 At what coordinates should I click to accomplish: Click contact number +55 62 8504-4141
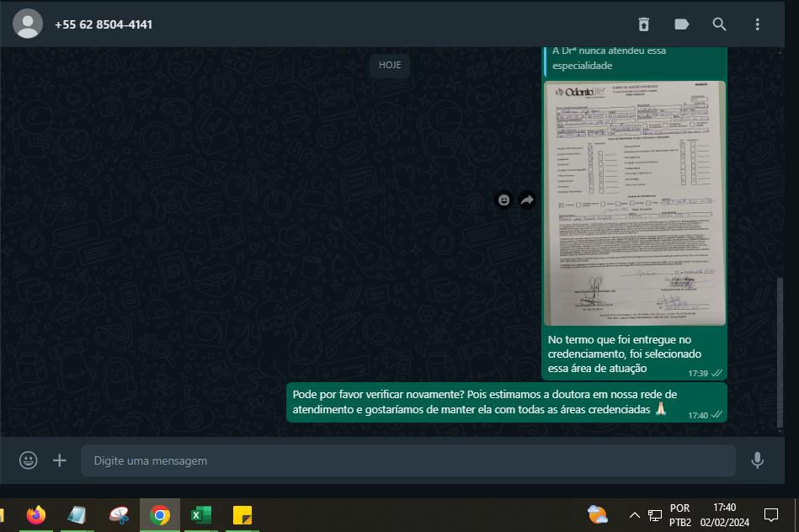[x=104, y=24]
